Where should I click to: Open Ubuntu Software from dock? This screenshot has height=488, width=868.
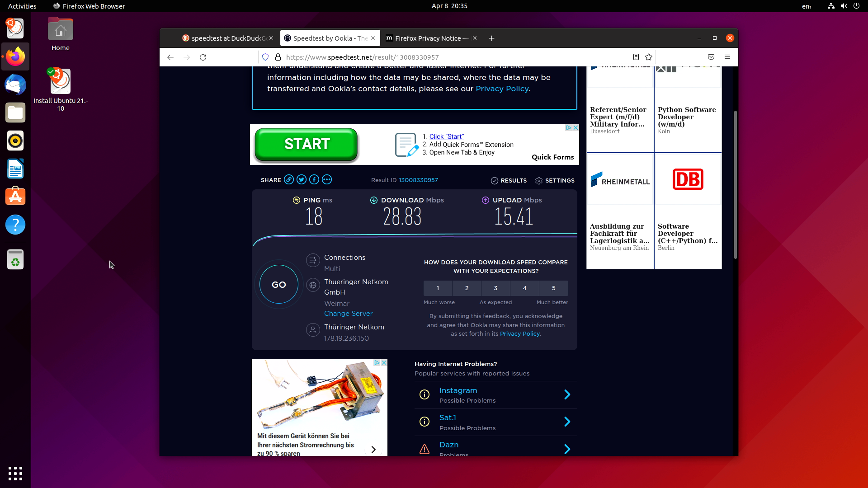[15, 197]
